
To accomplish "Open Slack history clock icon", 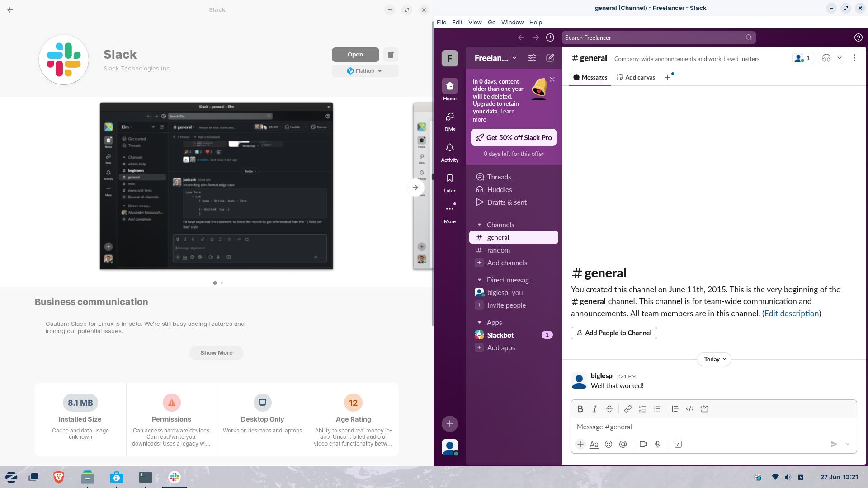I will [x=550, y=38].
